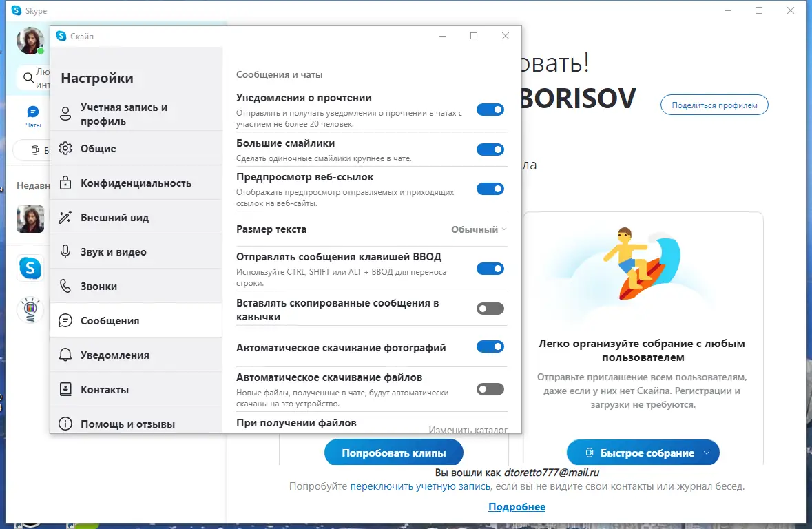Click the Skype logo in the Скайп settings title bar

(61, 36)
